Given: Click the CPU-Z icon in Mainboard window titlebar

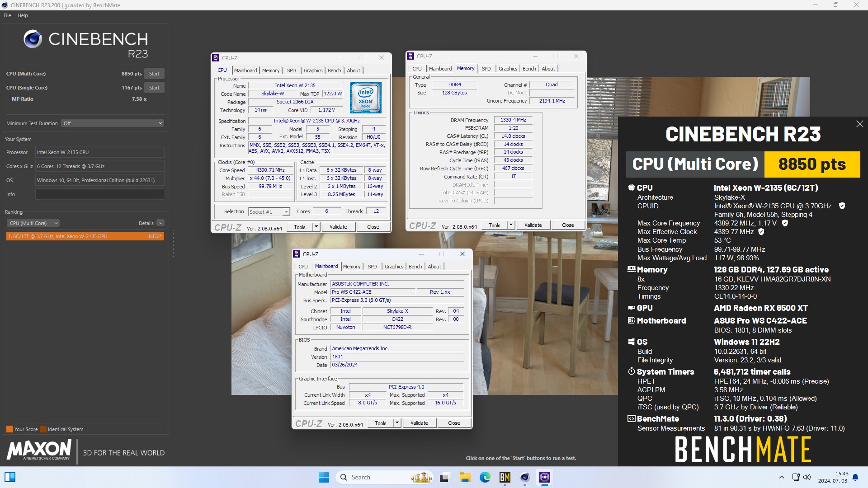Looking at the screenshot, I should [297, 254].
